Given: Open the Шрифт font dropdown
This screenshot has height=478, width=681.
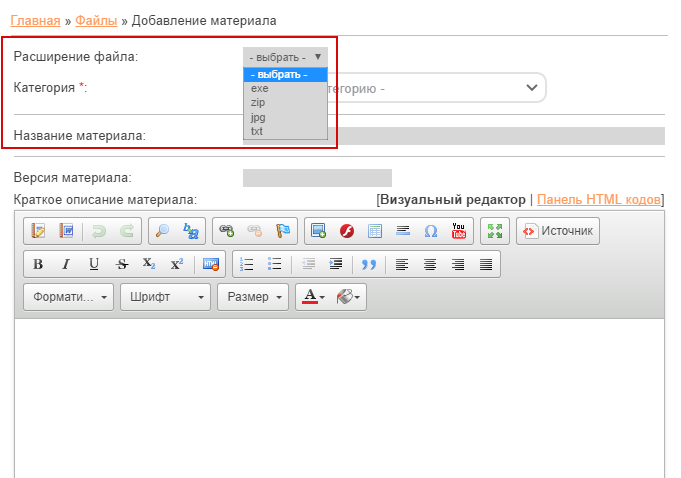Looking at the screenshot, I should click(166, 297).
